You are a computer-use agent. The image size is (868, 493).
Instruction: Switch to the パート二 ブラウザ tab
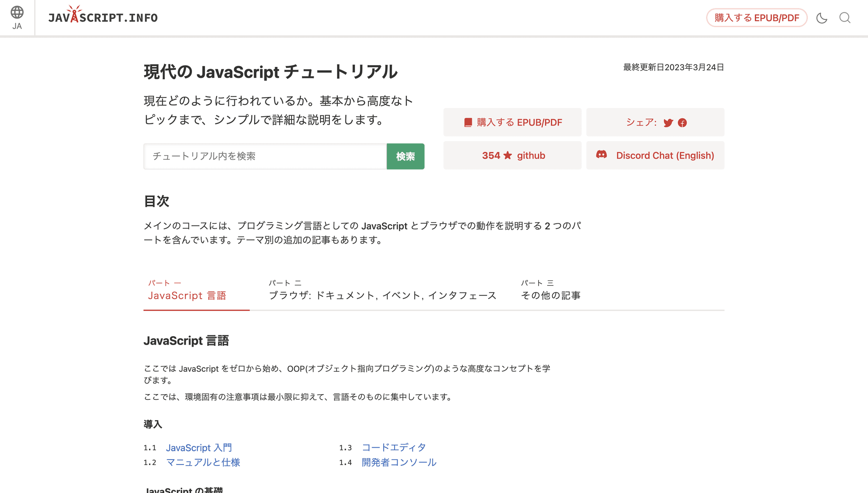click(x=382, y=291)
